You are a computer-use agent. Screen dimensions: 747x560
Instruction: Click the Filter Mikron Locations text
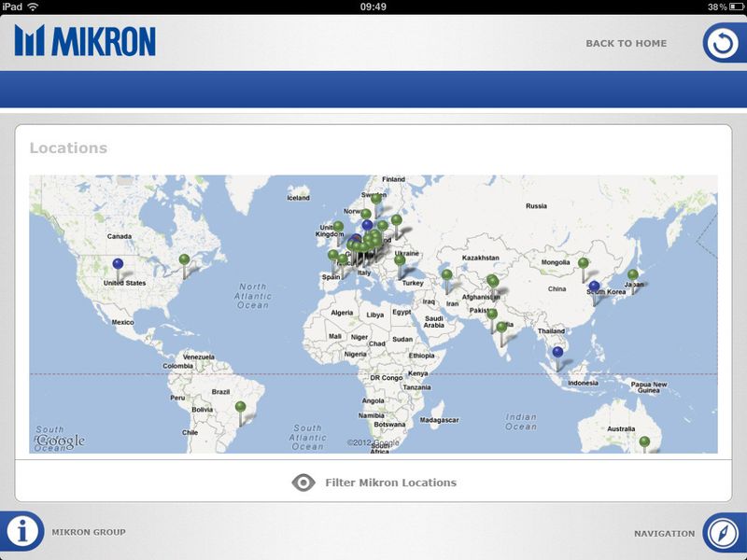tap(390, 483)
